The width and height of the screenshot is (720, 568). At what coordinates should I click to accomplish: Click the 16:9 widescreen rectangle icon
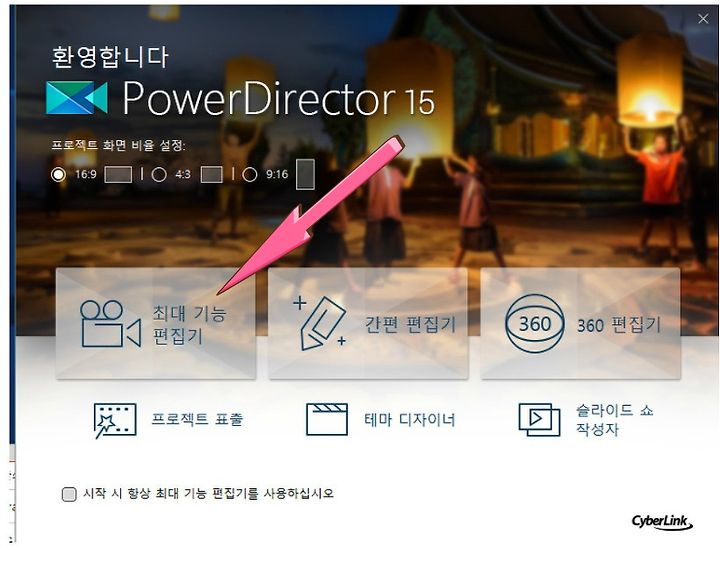pyautogui.click(x=118, y=174)
